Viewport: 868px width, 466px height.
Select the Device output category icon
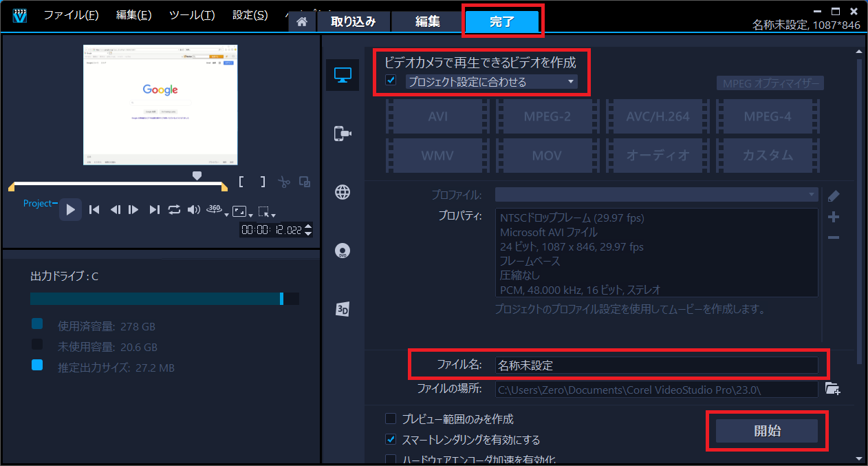pyautogui.click(x=343, y=134)
